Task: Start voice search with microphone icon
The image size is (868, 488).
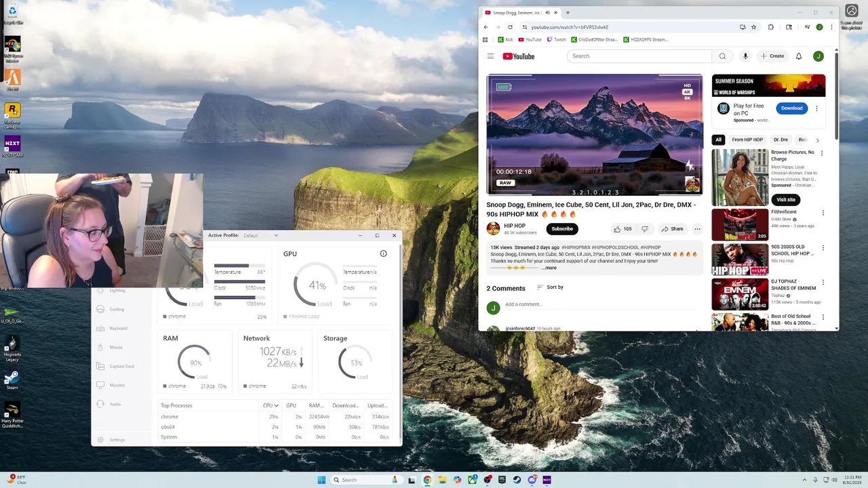Action: point(745,56)
